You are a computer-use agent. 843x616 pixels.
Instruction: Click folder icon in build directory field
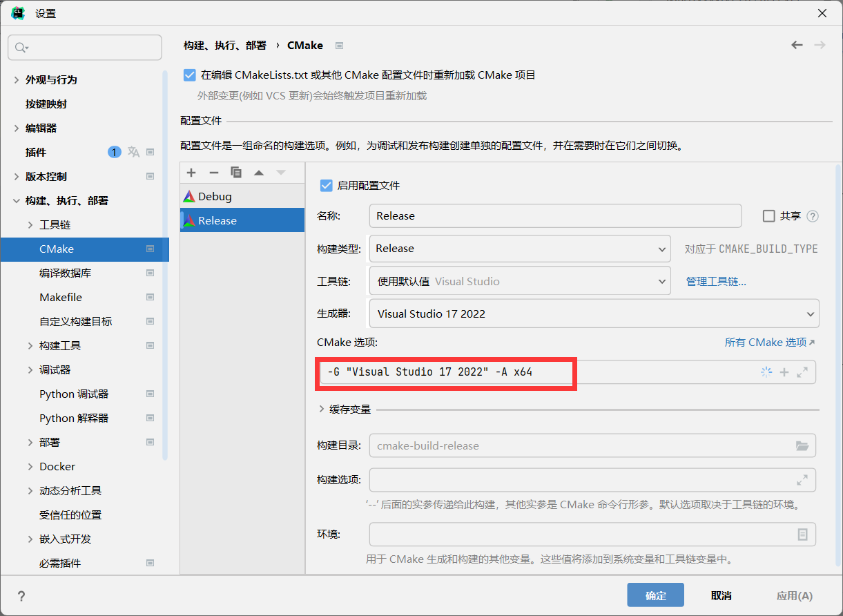(802, 446)
